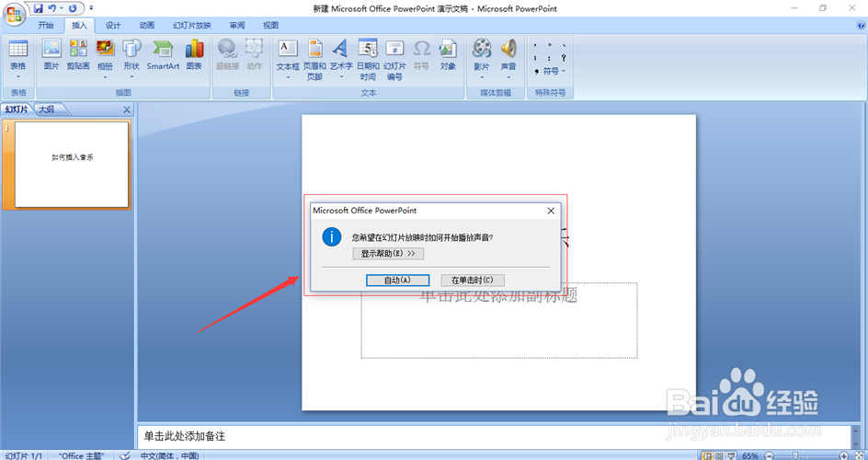
Task: Save the presentation from quick access toolbar
Action: click(39, 8)
